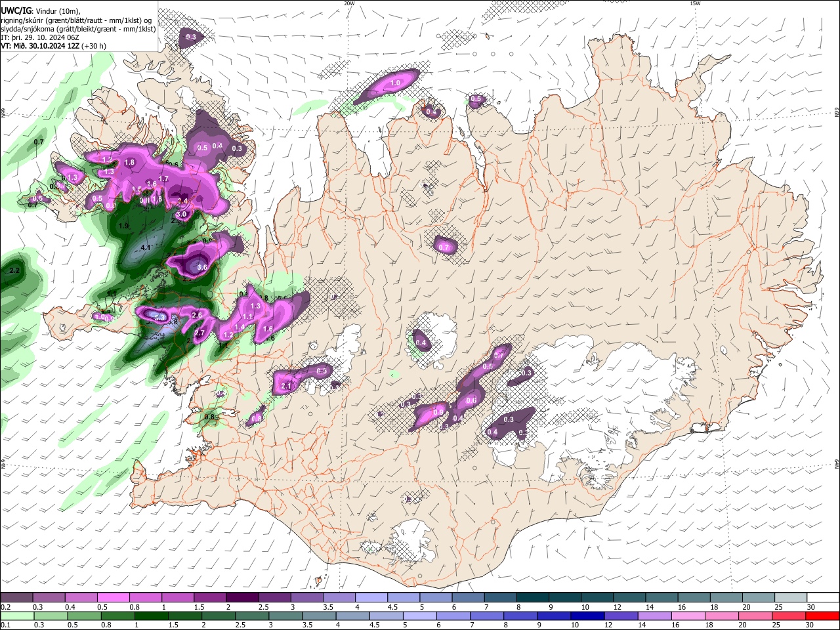840x630 pixels.
Task: Click the 2.7 snow value on the map
Action: click(x=201, y=333)
